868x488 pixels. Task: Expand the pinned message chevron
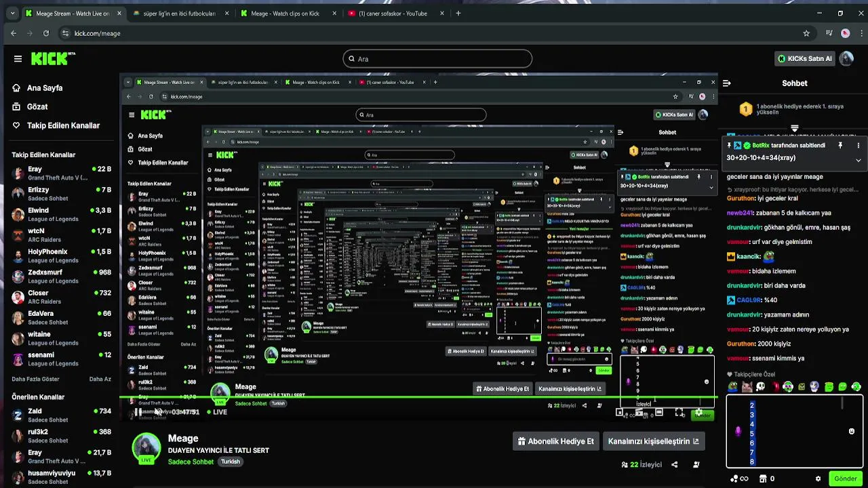pyautogui.click(x=858, y=160)
